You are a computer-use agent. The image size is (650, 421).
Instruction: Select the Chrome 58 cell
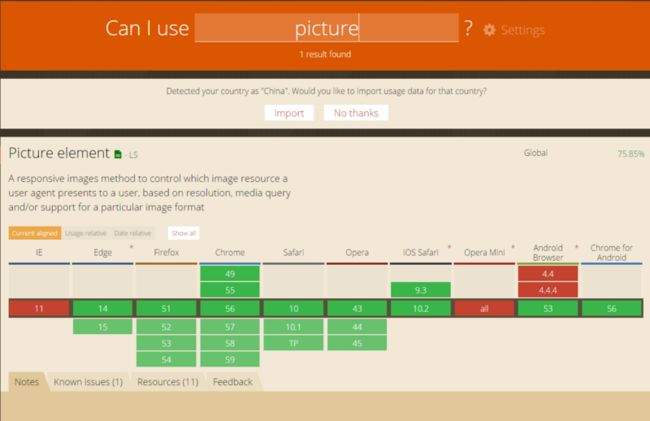click(230, 343)
